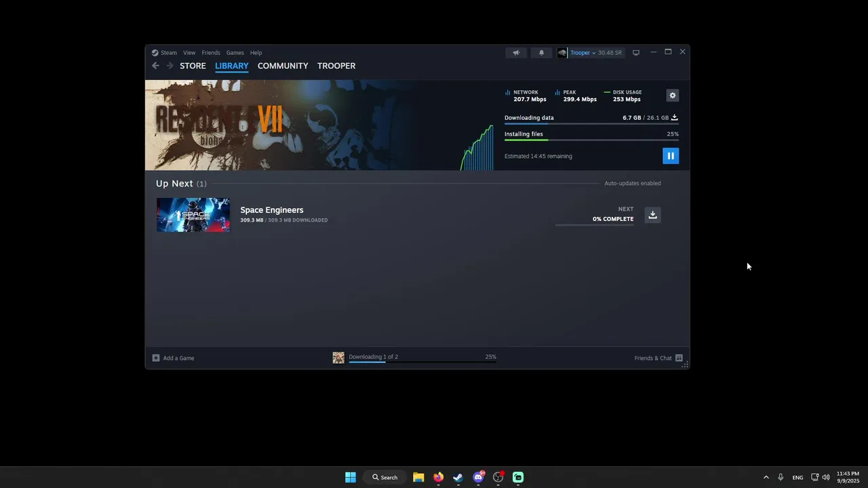Click the taskbar Search box

click(384, 477)
